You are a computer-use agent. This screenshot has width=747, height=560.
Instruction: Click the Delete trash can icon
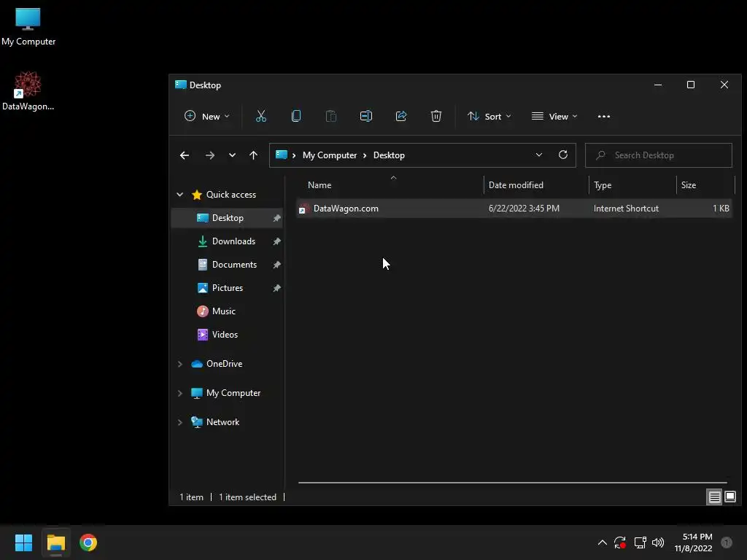coord(436,116)
